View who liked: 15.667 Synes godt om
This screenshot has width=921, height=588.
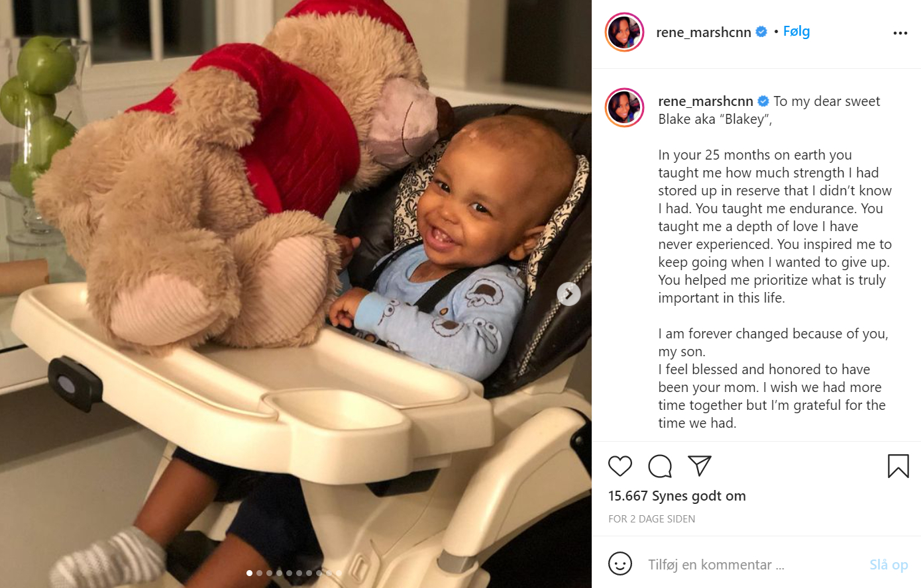(677, 496)
